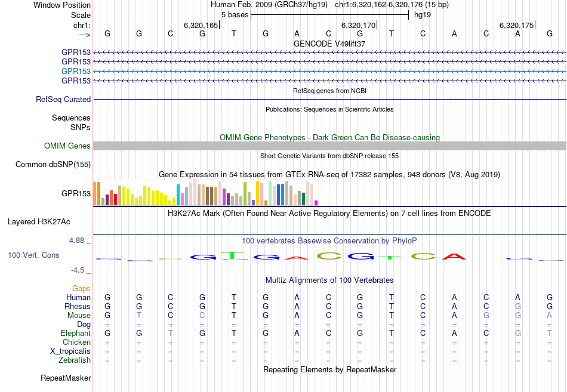This screenshot has height=392, width=567.
Task: Select the Human species row label
Action: pyautogui.click(x=78, y=297)
